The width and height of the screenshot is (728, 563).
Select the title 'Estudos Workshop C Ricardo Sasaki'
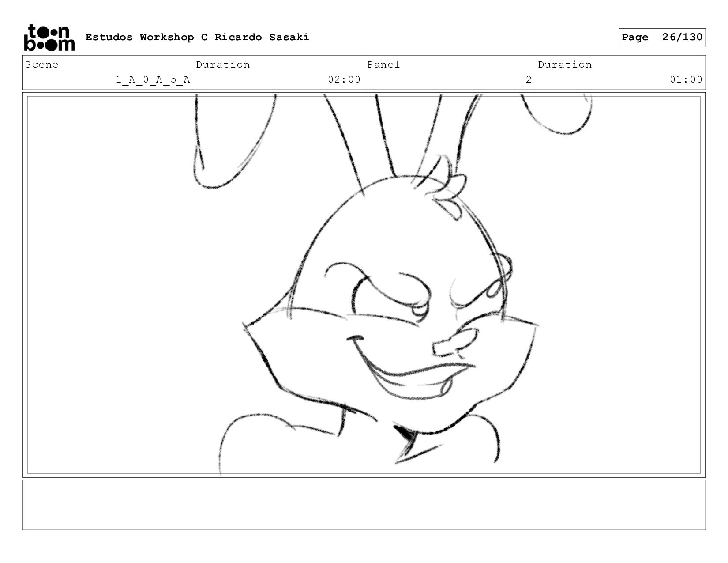(197, 37)
